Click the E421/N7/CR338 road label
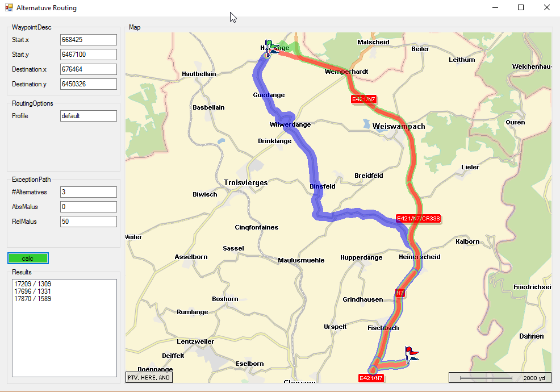 coord(419,218)
